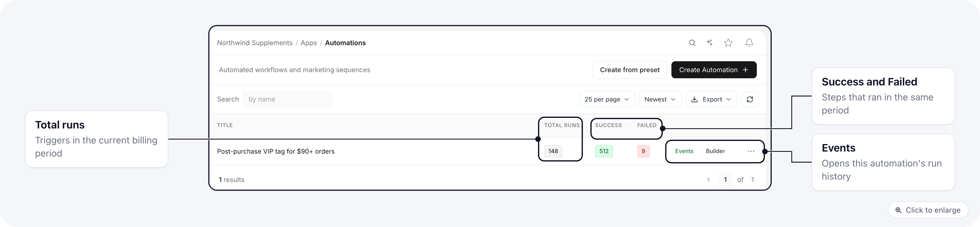
Task: Go to previous page arrow
Action: 709,180
